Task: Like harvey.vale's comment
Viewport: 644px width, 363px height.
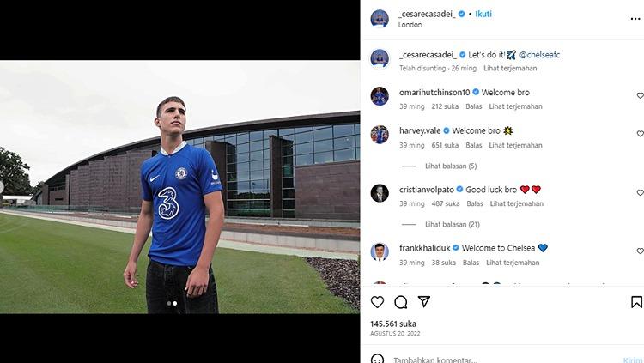Action: [640, 135]
